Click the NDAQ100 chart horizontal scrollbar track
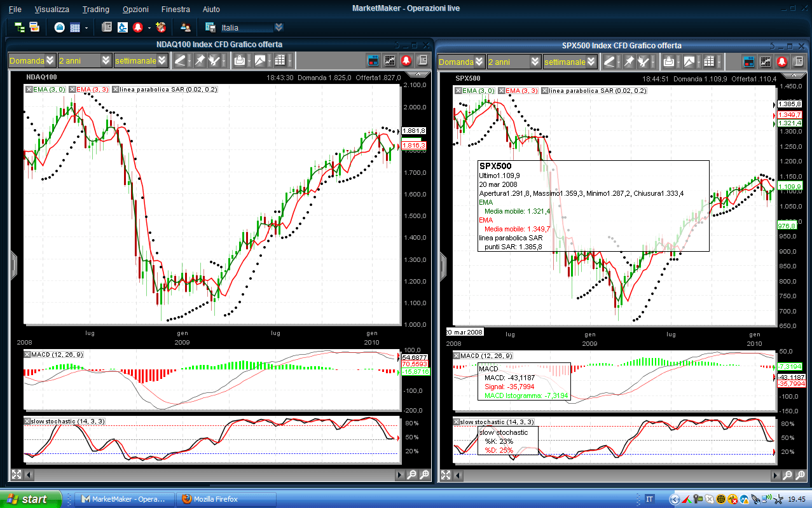The image size is (812, 508). click(210, 475)
